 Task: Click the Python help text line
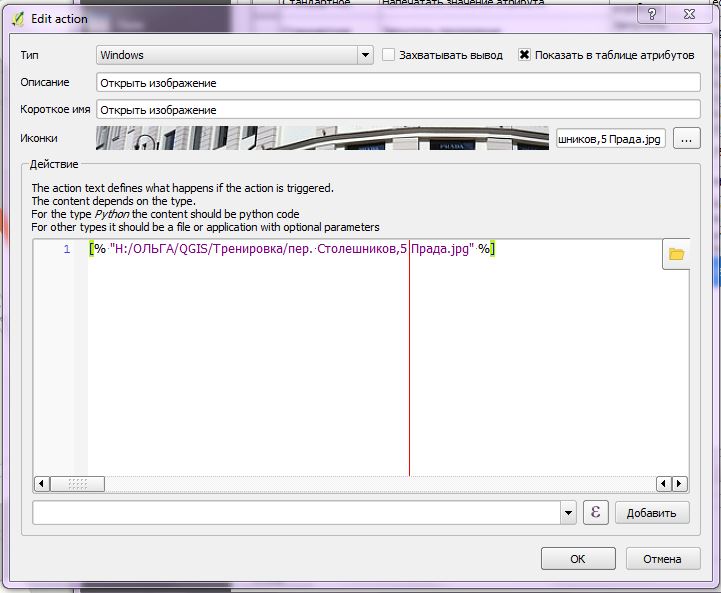165,214
